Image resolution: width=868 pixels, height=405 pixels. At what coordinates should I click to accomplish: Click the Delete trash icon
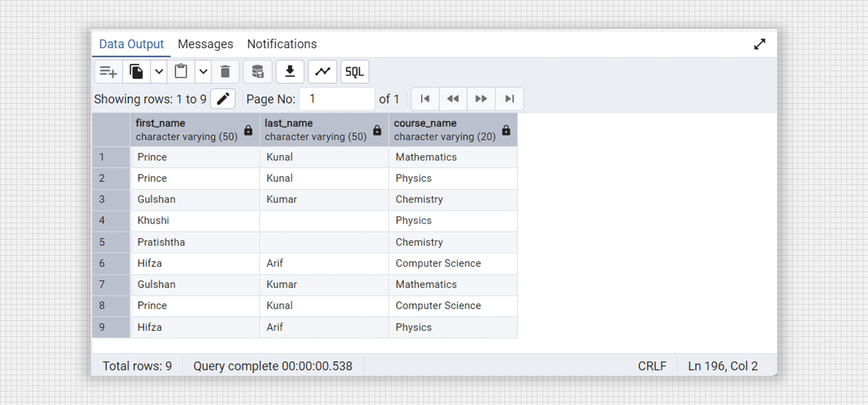tap(226, 71)
